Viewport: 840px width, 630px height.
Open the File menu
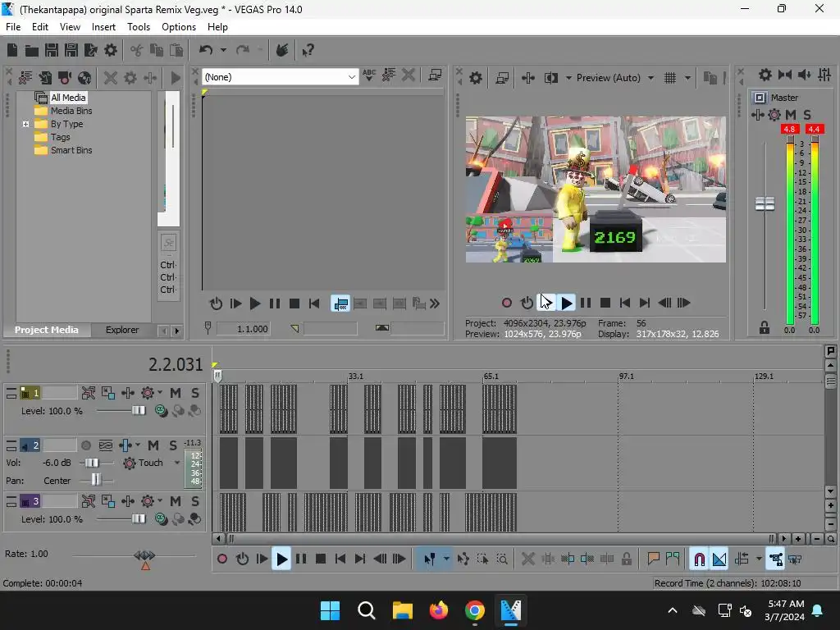coord(13,27)
